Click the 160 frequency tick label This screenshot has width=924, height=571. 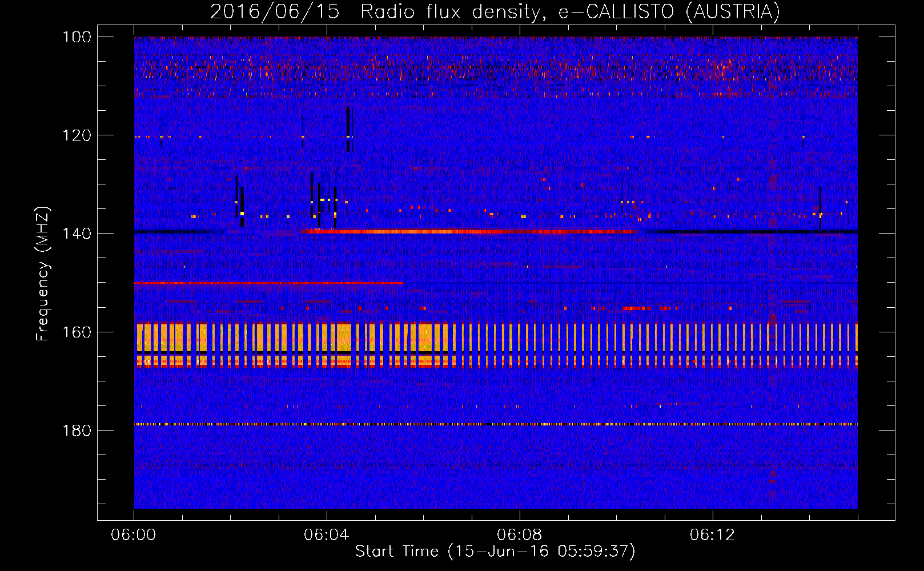pos(77,332)
